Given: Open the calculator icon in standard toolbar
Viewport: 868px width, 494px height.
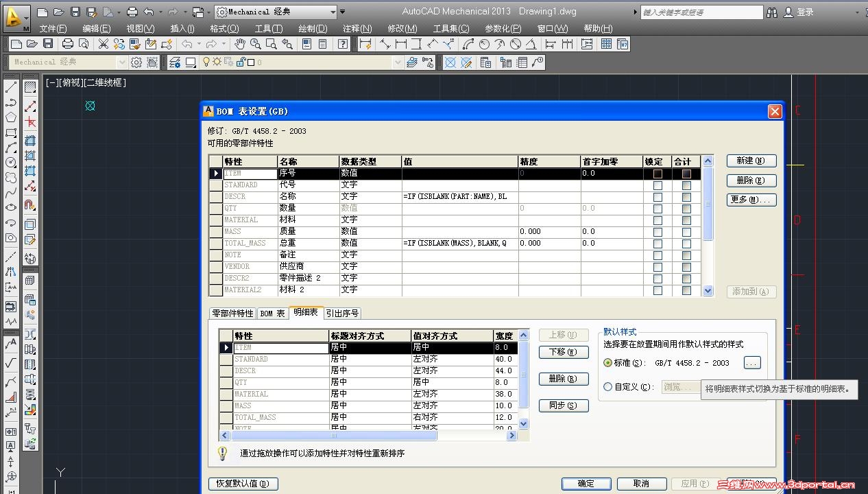Looking at the screenshot, I should tap(322, 44).
